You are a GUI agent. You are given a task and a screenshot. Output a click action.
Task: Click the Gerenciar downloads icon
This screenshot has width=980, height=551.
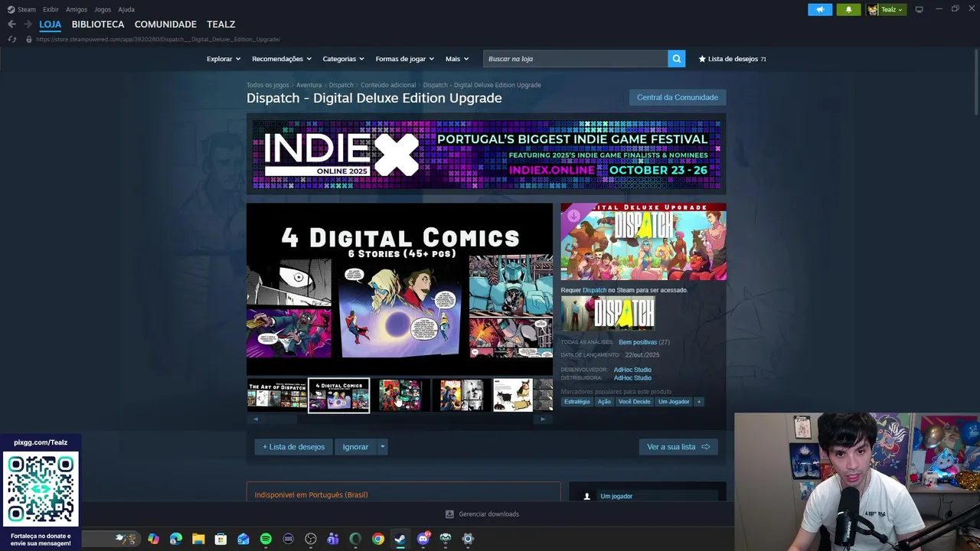click(449, 514)
